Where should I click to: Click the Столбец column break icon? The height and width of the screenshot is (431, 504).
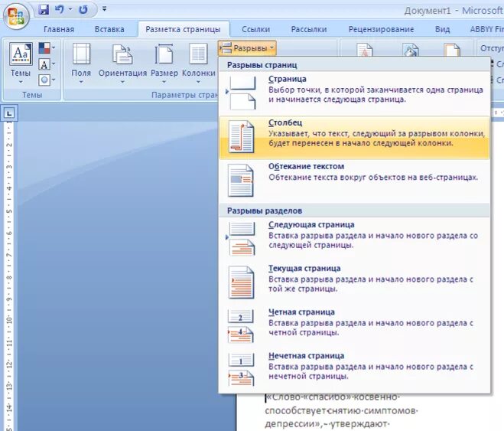[242, 137]
